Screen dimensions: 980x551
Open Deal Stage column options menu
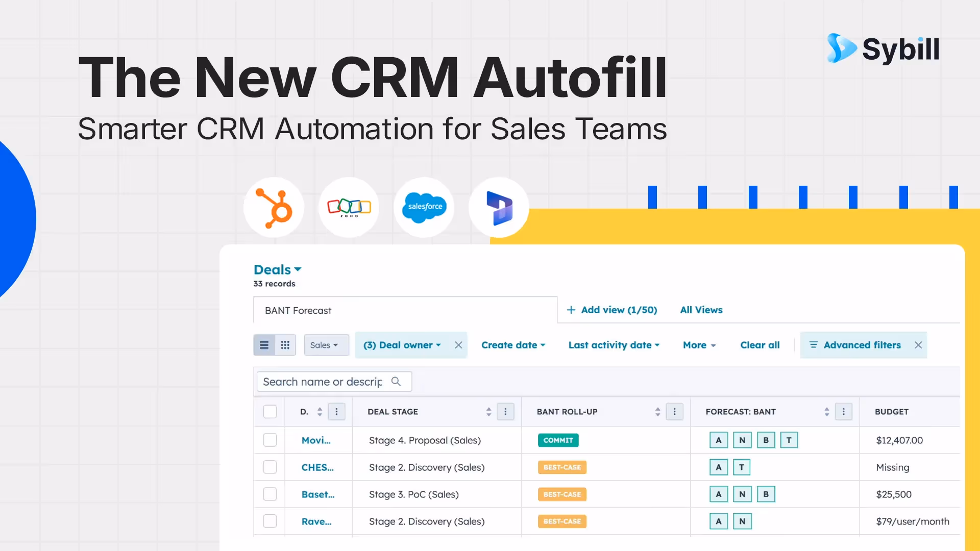(x=505, y=412)
